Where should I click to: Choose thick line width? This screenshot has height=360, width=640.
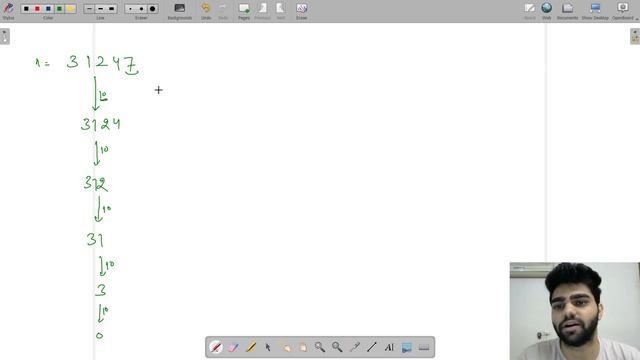(x=111, y=9)
